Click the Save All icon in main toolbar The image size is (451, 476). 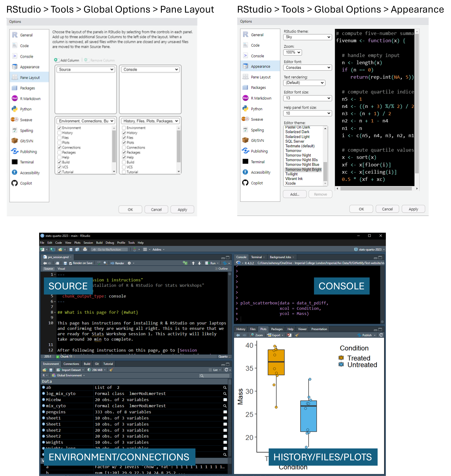(77, 250)
